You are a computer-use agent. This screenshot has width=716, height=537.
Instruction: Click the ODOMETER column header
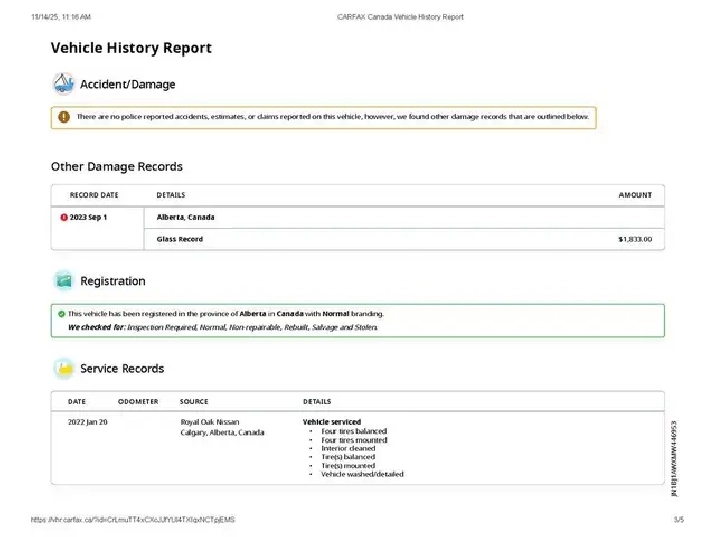click(x=138, y=401)
